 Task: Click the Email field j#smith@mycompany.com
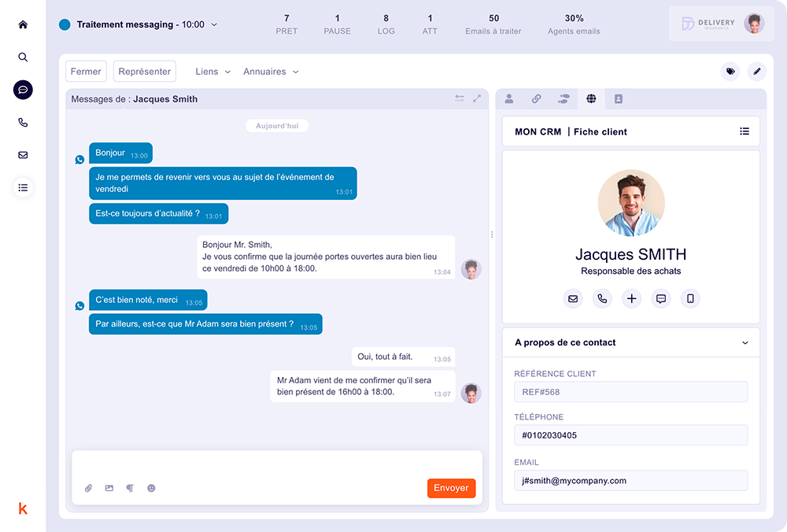[x=631, y=480]
